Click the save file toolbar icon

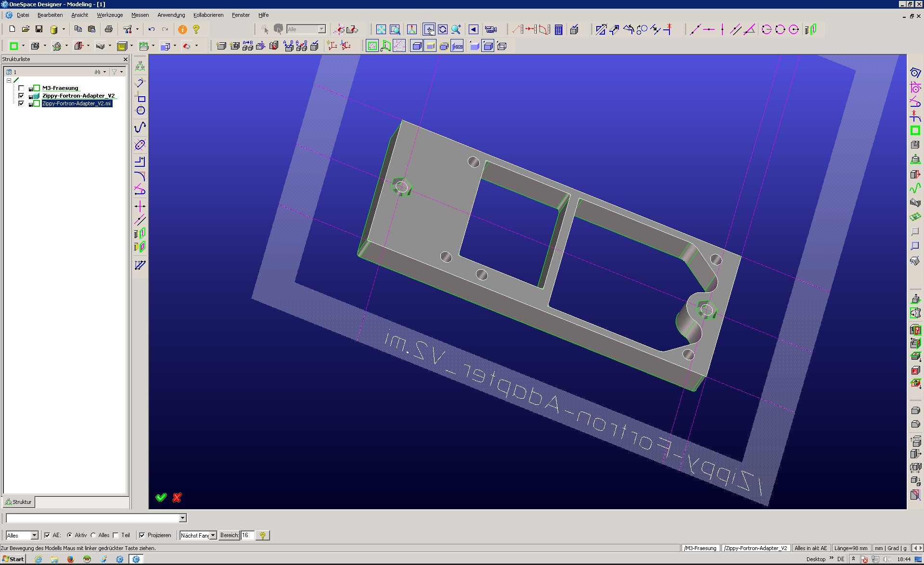click(39, 29)
